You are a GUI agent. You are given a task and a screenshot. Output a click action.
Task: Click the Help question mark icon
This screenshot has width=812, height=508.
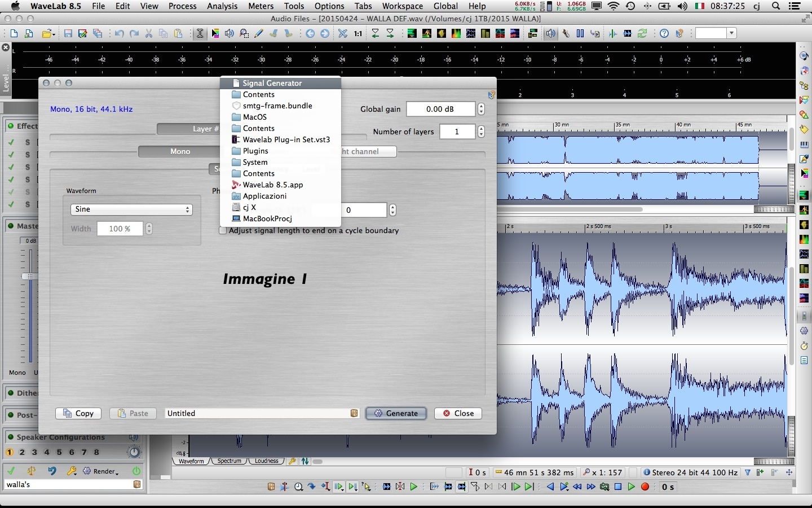coord(664,34)
